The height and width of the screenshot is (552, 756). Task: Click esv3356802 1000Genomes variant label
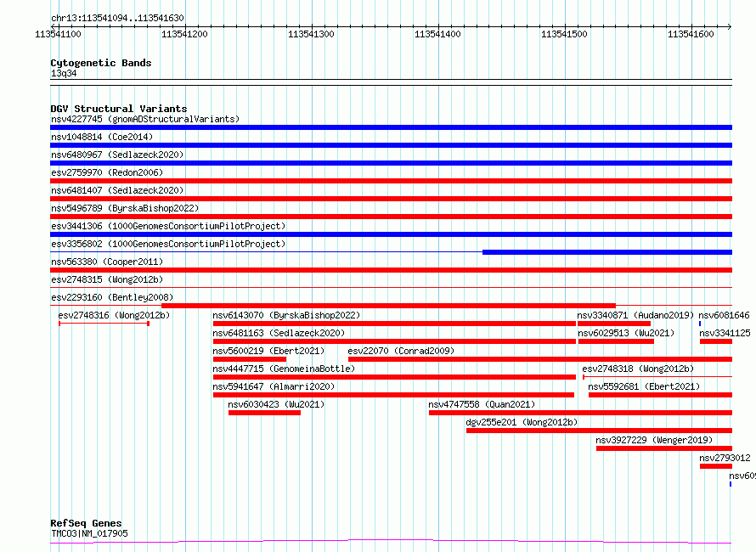[168, 244]
